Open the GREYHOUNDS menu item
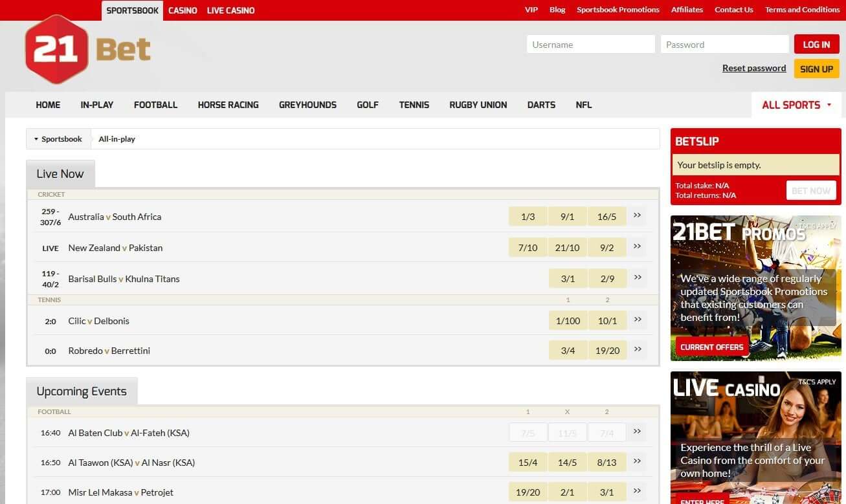 click(x=307, y=105)
